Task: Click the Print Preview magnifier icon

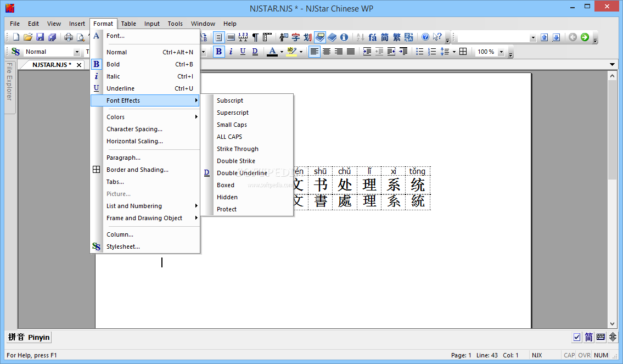Action: coord(81,37)
